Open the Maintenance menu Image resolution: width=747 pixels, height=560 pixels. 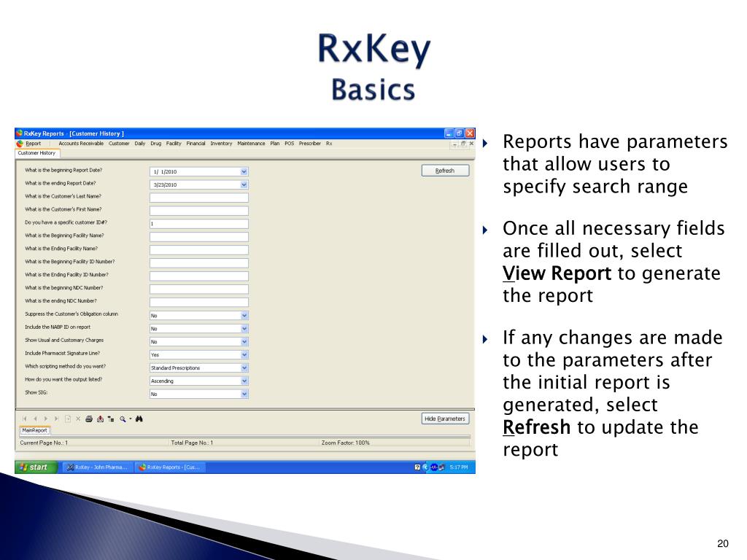(251, 144)
